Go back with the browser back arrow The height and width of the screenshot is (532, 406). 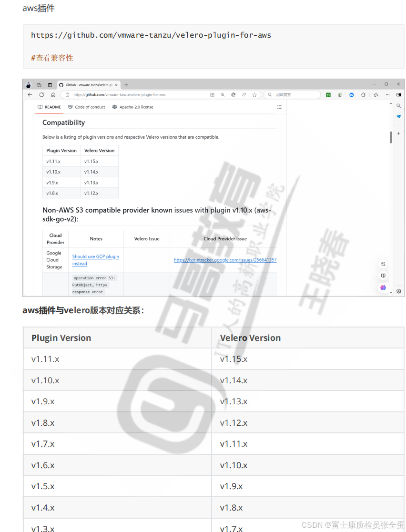[30, 95]
